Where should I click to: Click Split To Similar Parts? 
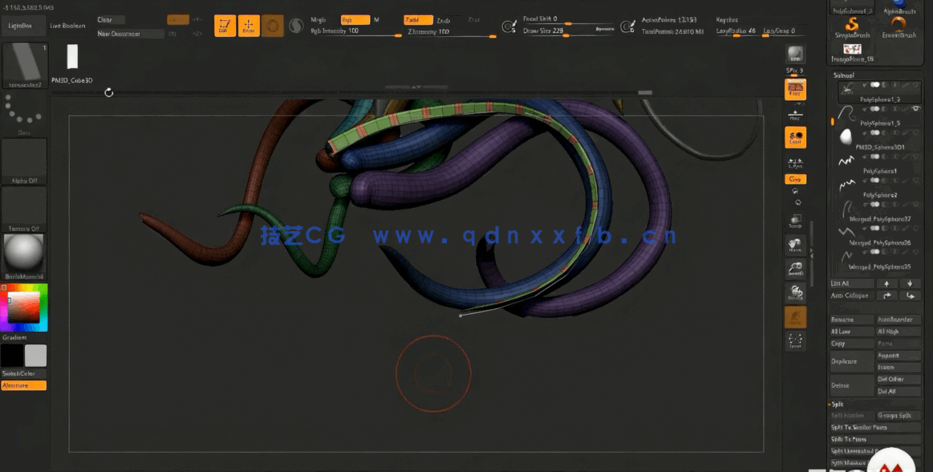[x=875, y=427]
